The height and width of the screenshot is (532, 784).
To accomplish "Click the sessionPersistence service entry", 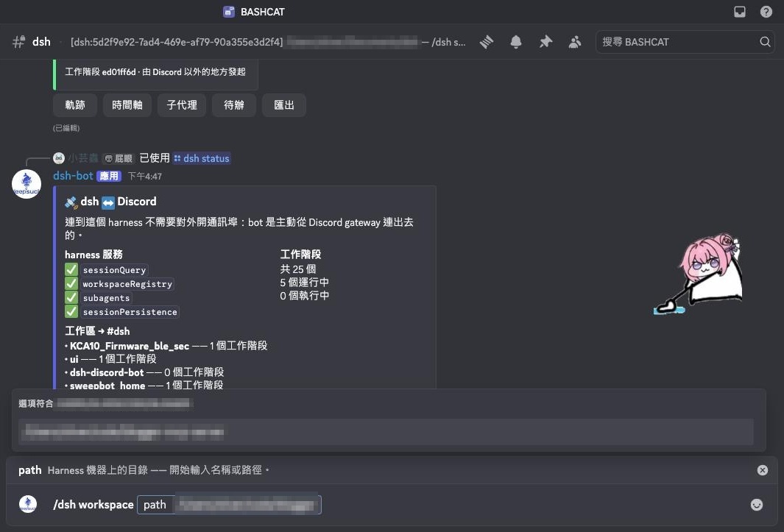I will click(x=130, y=312).
